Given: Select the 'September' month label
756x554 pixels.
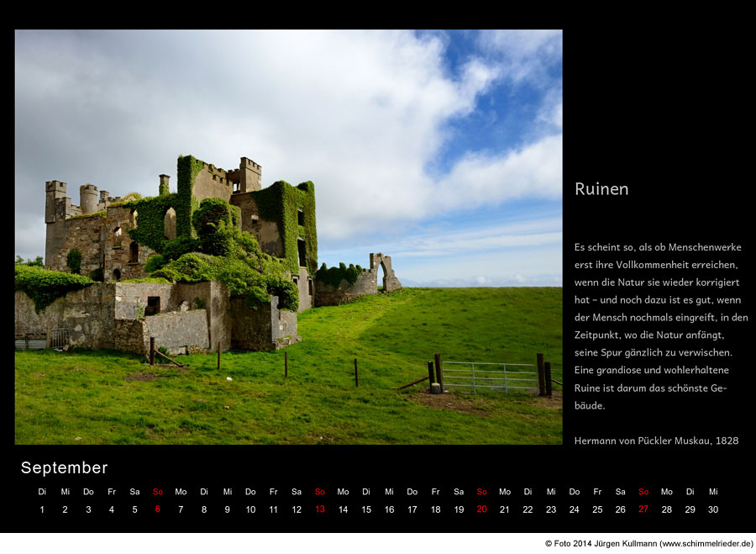Looking at the screenshot, I should click(x=64, y=468).
